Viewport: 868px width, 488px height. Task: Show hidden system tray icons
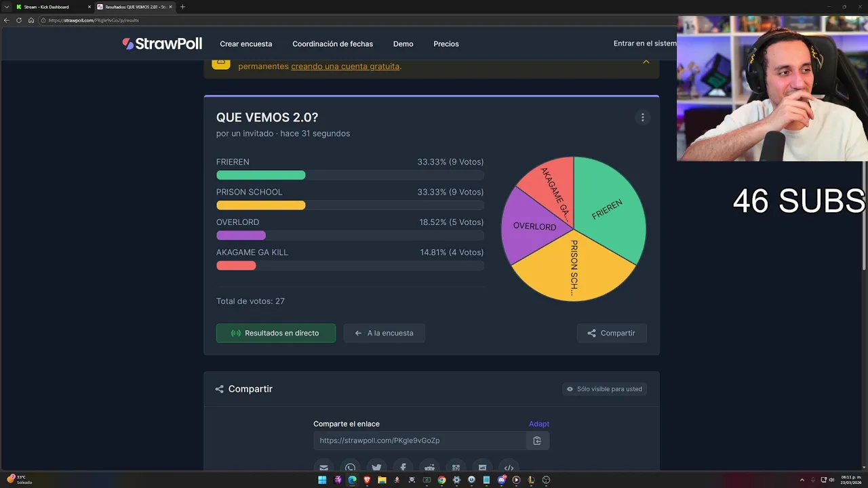pos(802,480)
